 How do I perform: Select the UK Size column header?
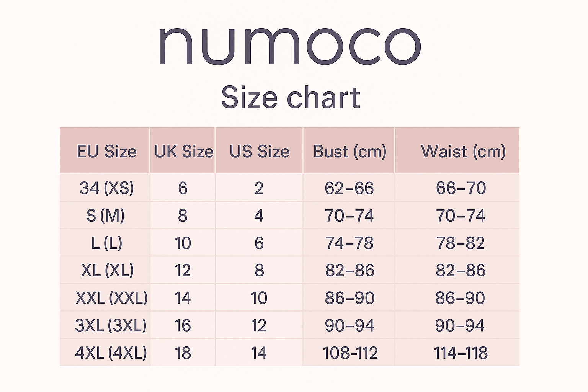pyautogui.click(x=183, y=151)
